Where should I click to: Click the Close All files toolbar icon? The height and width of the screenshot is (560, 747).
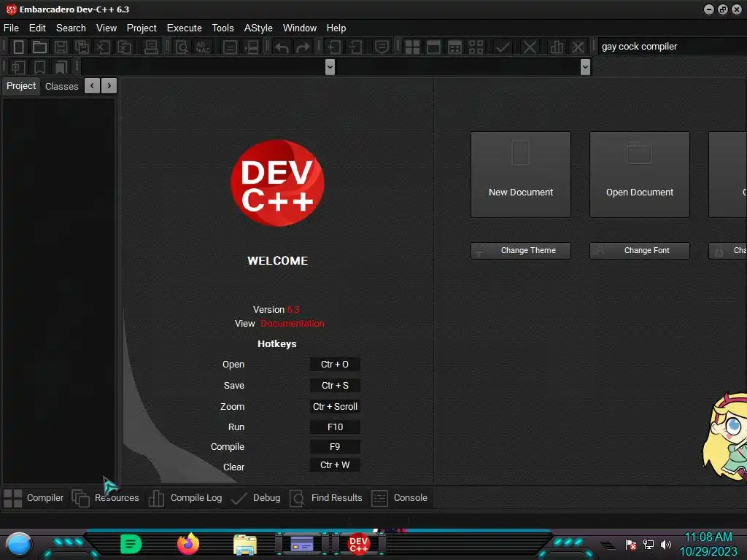pyautogui.click(x=124, y=47)
